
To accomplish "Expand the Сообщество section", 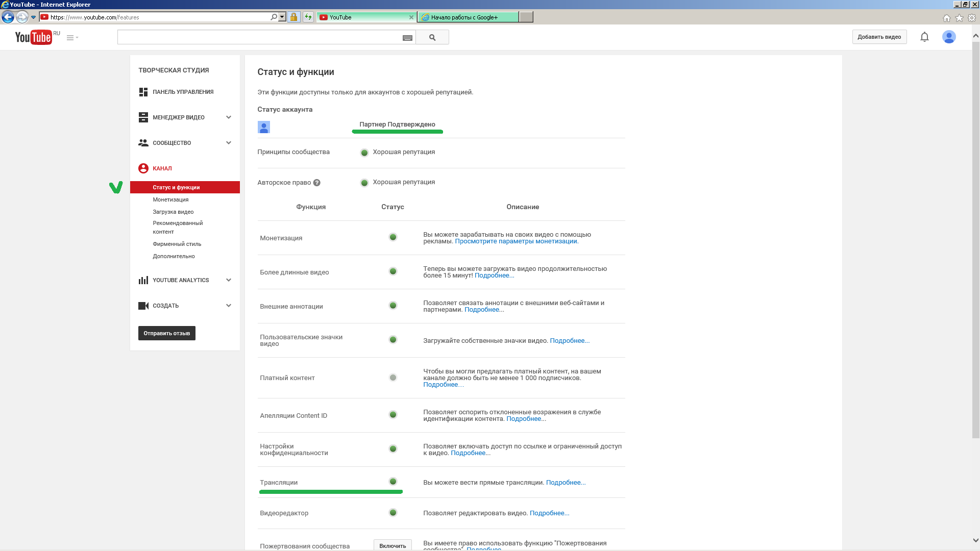I will (x=229, y=143).
